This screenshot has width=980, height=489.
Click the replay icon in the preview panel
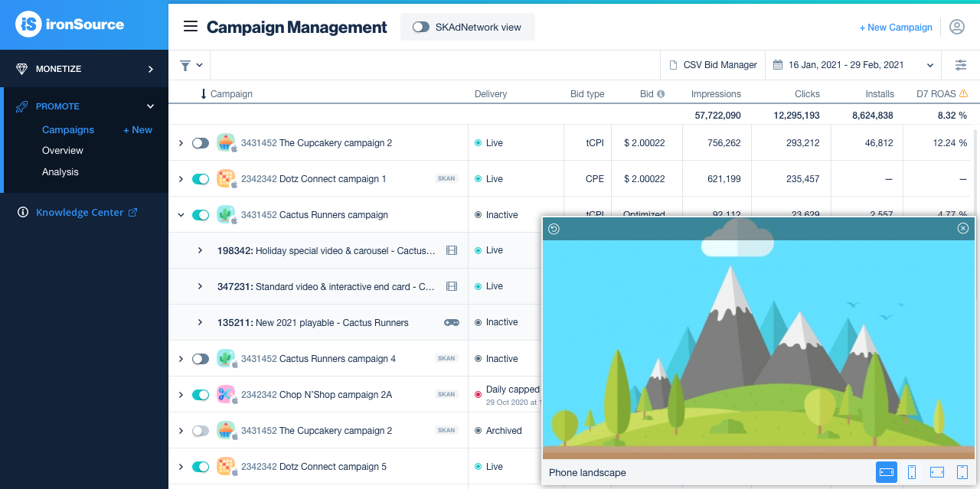554,229
